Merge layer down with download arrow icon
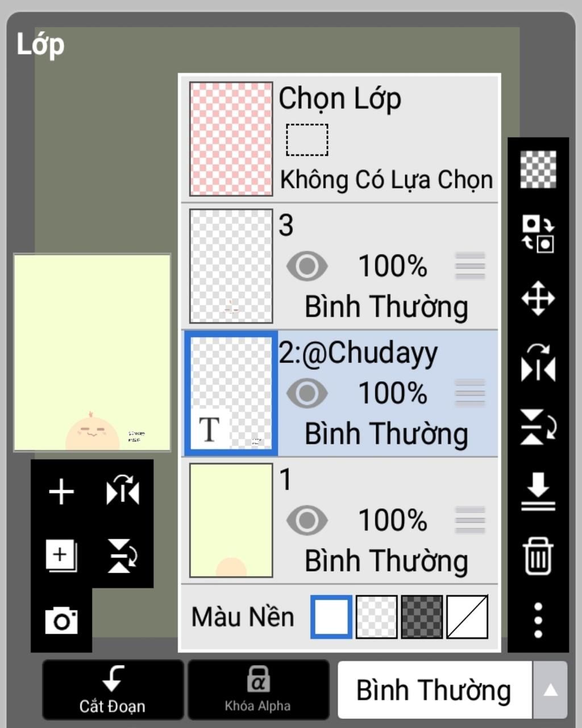The height and width of the screenshot is (728, 582). (538, 491)
